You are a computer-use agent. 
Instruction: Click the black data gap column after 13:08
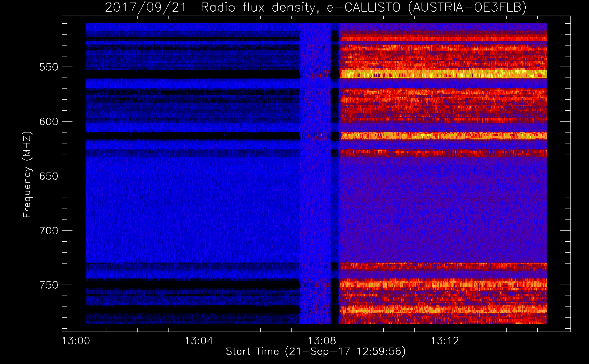[335, 174]
